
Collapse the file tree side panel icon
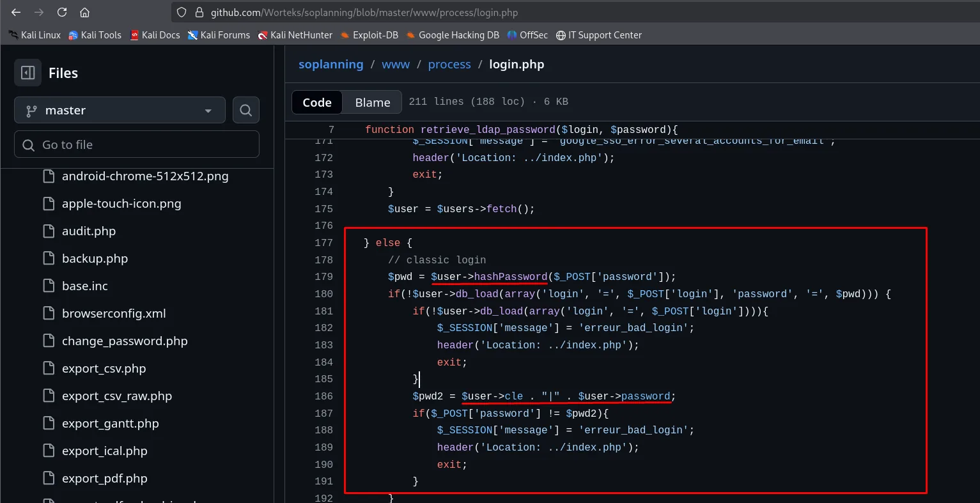pos(28,73)
